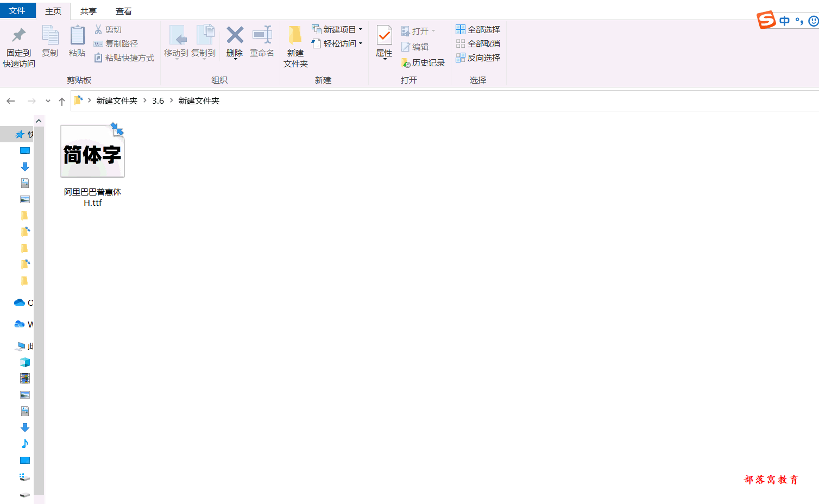Expand the dropdown arrow under 属性
The height and width of the screenshot is (504, 819).
point(385,59)
